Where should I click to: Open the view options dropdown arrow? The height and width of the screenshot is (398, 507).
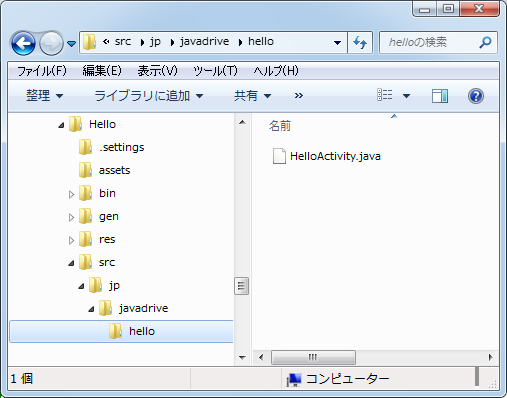(406, 96)
